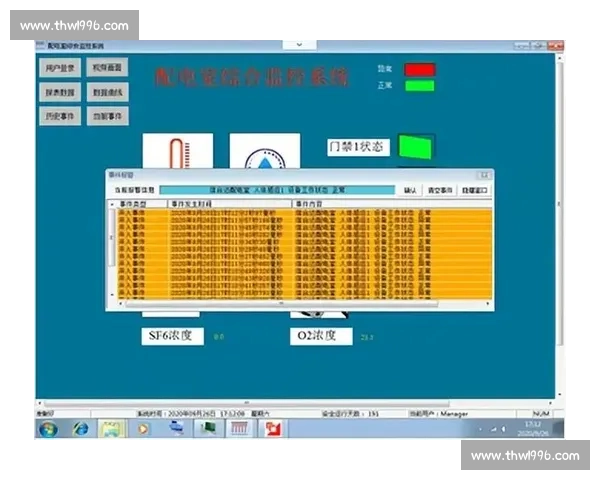This screenshot has height=480, width=600.
Task: Open the file explorer taskbar icon
Action: 111,429
